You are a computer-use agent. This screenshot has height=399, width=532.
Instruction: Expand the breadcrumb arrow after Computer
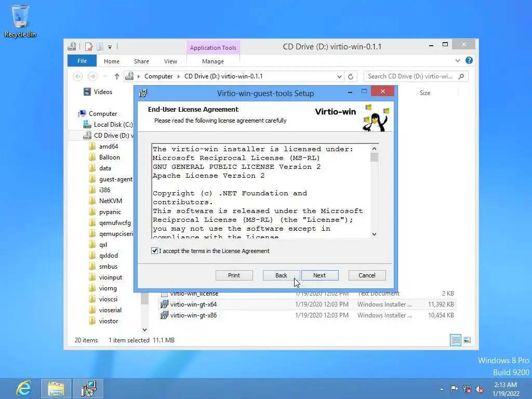pyautogui.click(x=179, y=77)
